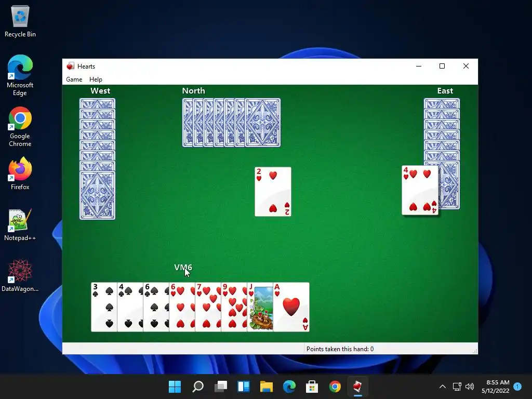Open the network tray icon
Image resolution: width=532 pixels, height=399 pixels.
click(x=457, y=387)
